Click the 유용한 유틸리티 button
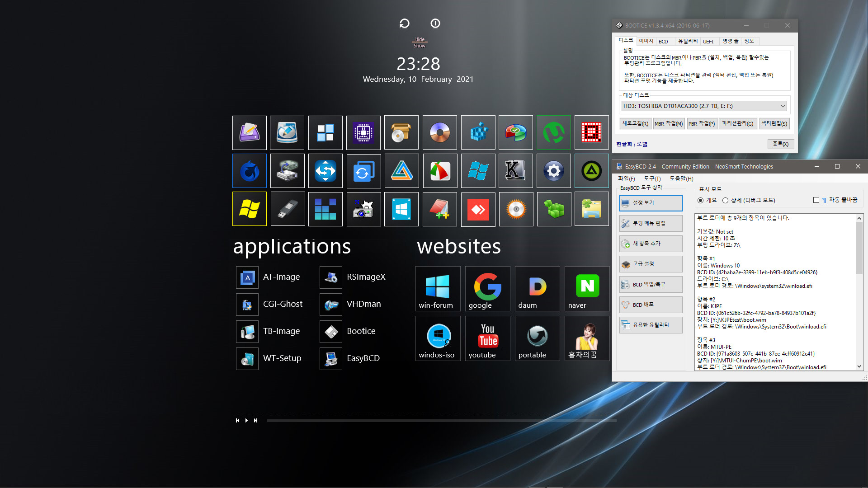 click(651, 325)
